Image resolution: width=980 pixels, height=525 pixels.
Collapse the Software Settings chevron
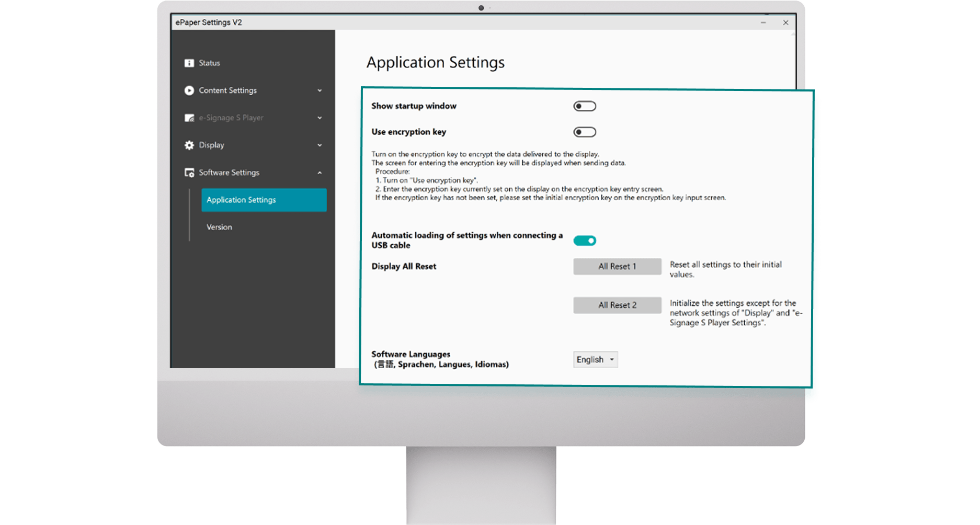320,173
